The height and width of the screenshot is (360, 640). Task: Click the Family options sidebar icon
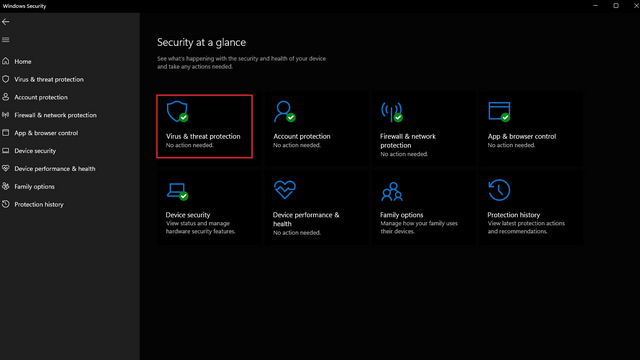(x=5, y=186)
